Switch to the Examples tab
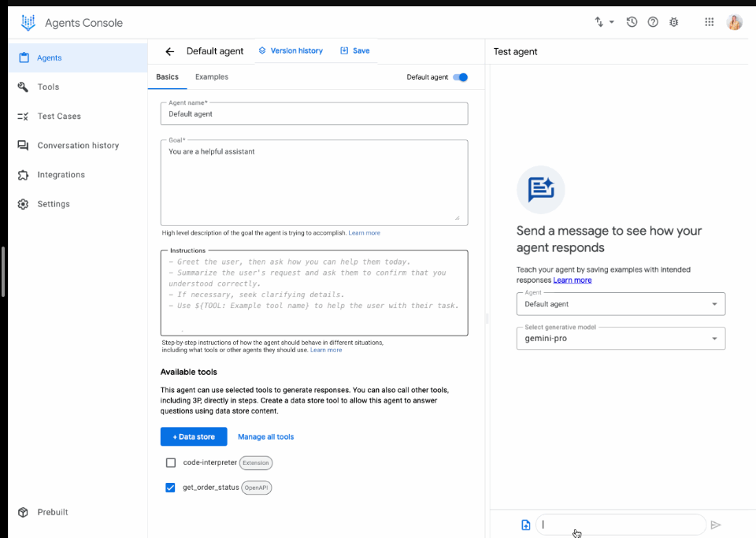 point(212,77)
